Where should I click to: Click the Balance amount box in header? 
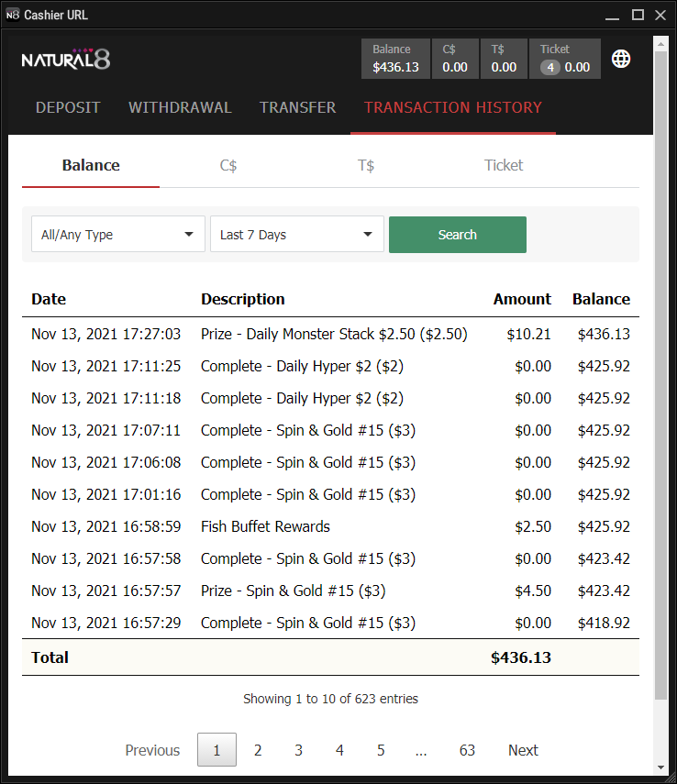(395, 59)
